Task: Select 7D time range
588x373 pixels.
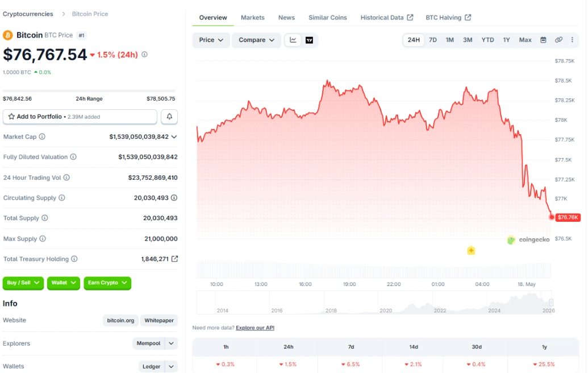Action: (x=433, y=40)
